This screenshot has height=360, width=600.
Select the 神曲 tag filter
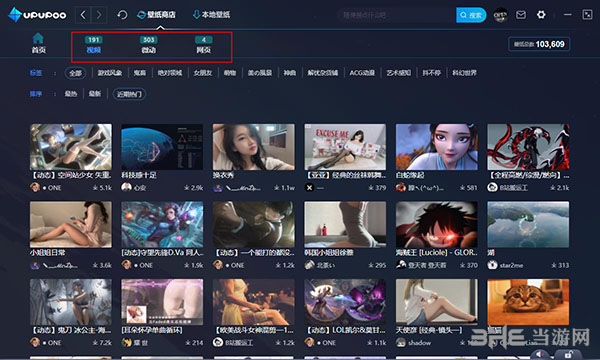pos(290,73)
